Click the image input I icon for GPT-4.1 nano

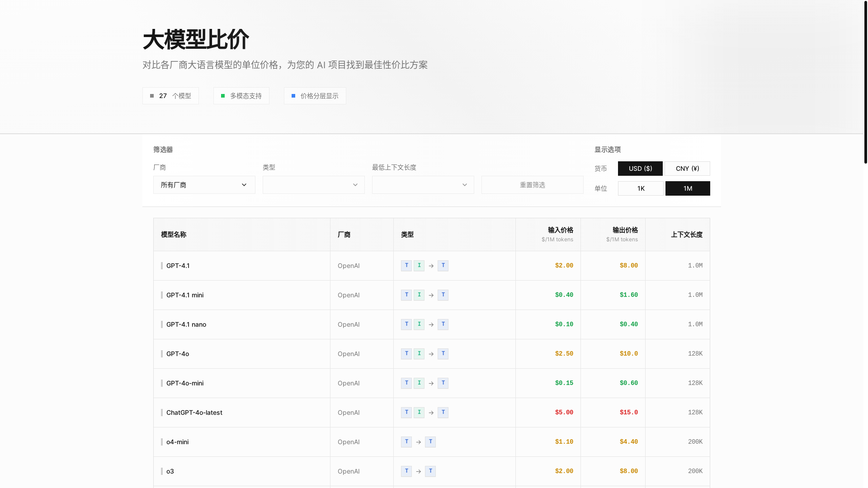pos(419,324)
